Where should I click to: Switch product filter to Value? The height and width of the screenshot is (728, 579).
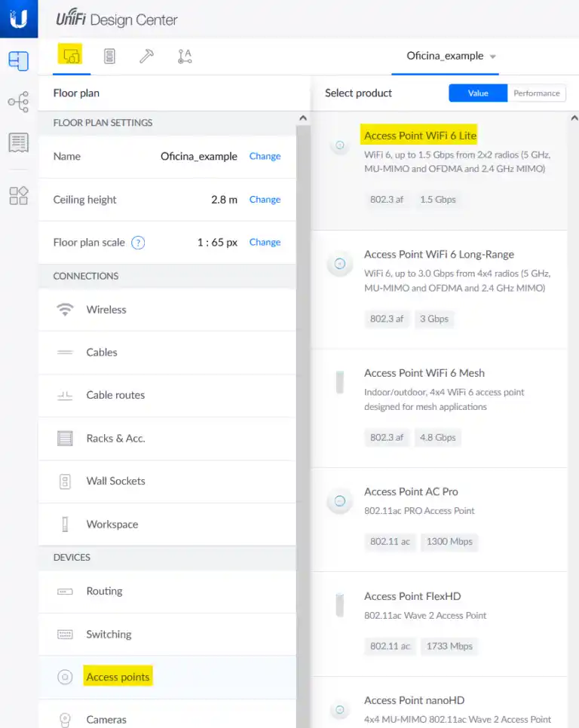tap(478, 93)
